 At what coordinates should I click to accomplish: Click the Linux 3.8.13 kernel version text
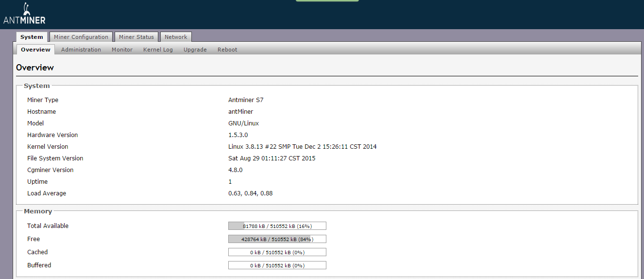302,147
